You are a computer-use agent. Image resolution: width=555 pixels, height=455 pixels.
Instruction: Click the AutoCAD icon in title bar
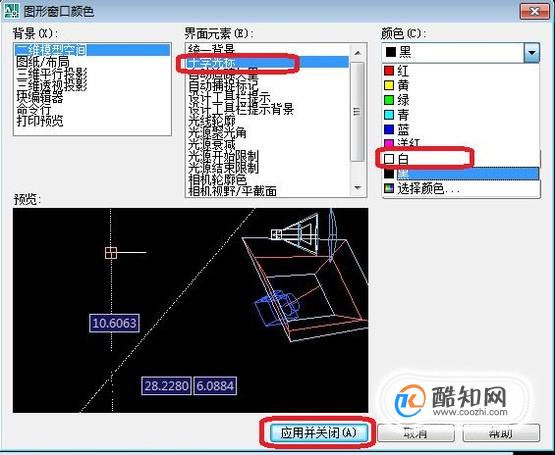(11, 11)
